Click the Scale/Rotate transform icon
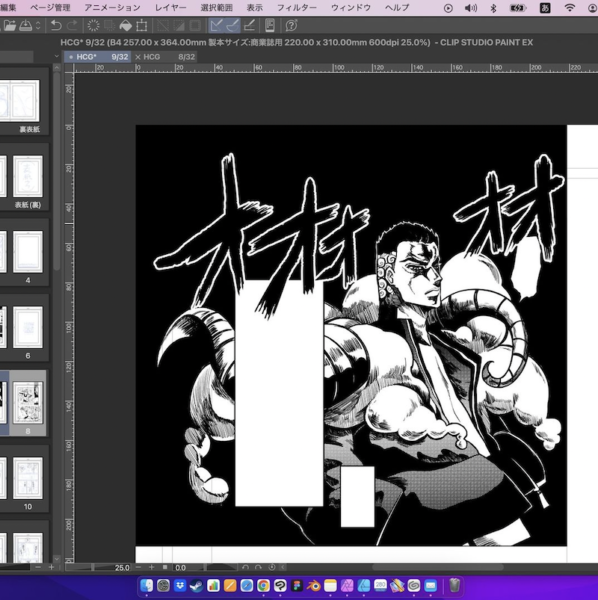The image size is (598, 600). (x=142, y=26)
